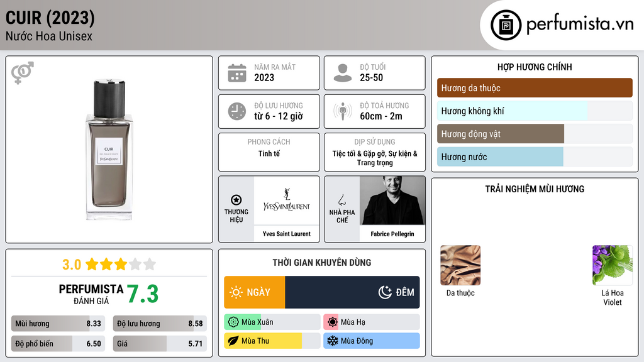
Task: Click the launch year value 2023
Action: (264, 77)
